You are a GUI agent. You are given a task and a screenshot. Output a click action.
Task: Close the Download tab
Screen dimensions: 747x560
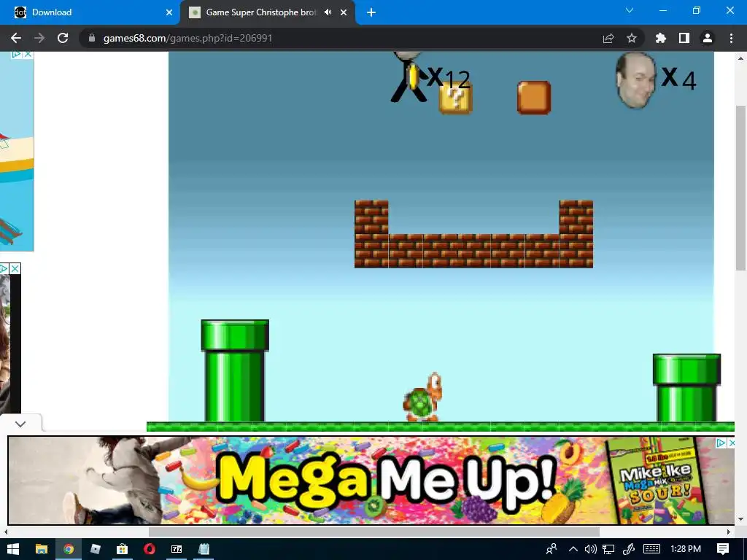tap(169, 12)
